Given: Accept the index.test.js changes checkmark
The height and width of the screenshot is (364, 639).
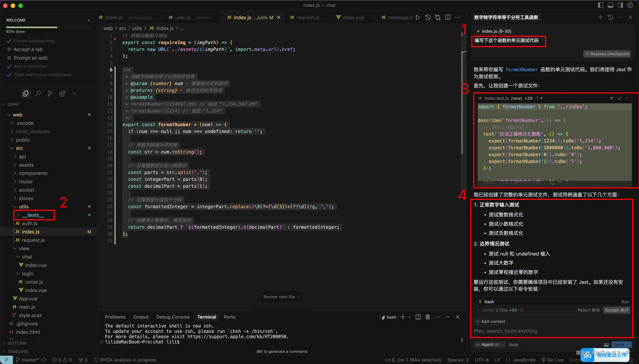Looking at the screenshot, I should point(619,98).
